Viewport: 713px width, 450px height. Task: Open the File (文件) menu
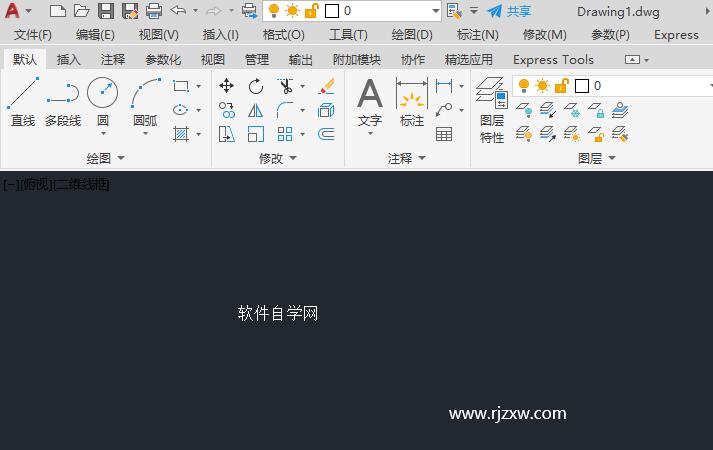coord(32,35)
